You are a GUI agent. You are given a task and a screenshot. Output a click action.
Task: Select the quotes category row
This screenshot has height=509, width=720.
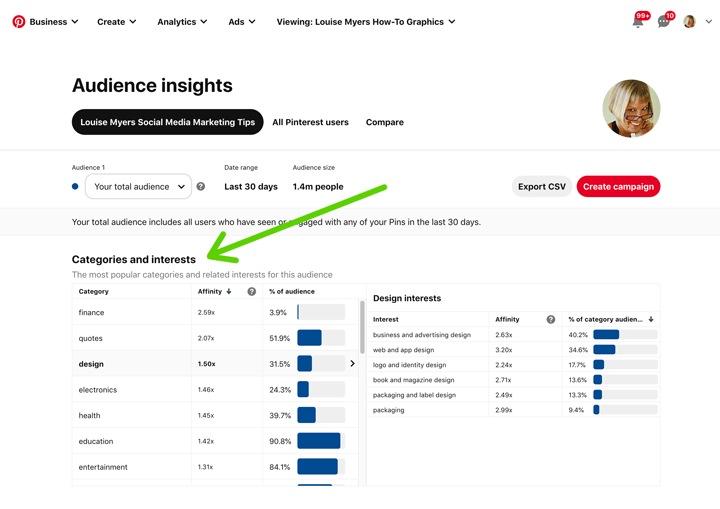tap(215, 338)
